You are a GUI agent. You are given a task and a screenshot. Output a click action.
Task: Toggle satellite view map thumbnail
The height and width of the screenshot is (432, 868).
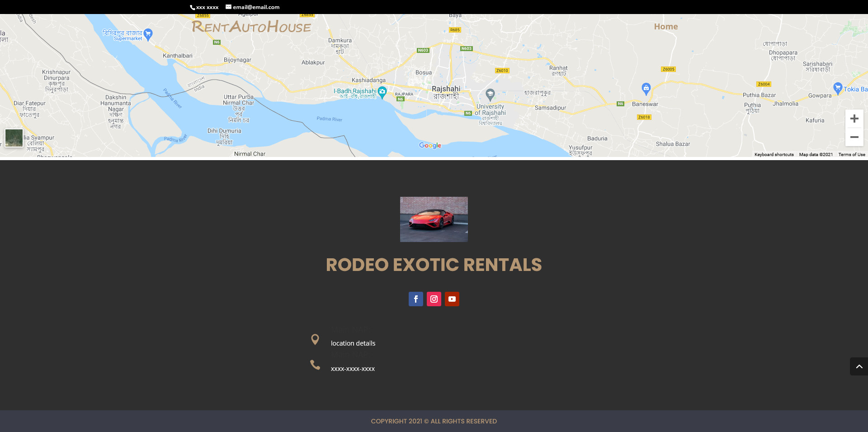[14, 138]
